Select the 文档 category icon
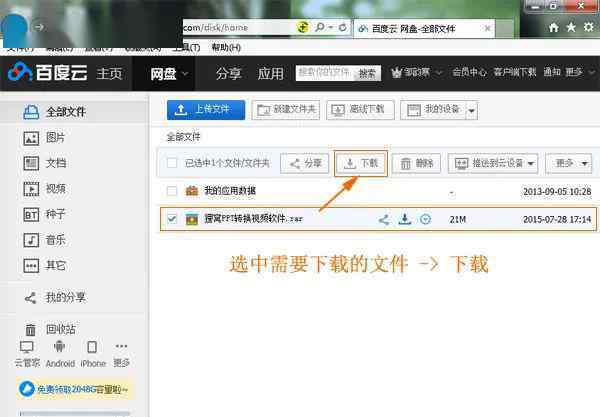This screenshot has height=417, width=600. tap(31, 163)
